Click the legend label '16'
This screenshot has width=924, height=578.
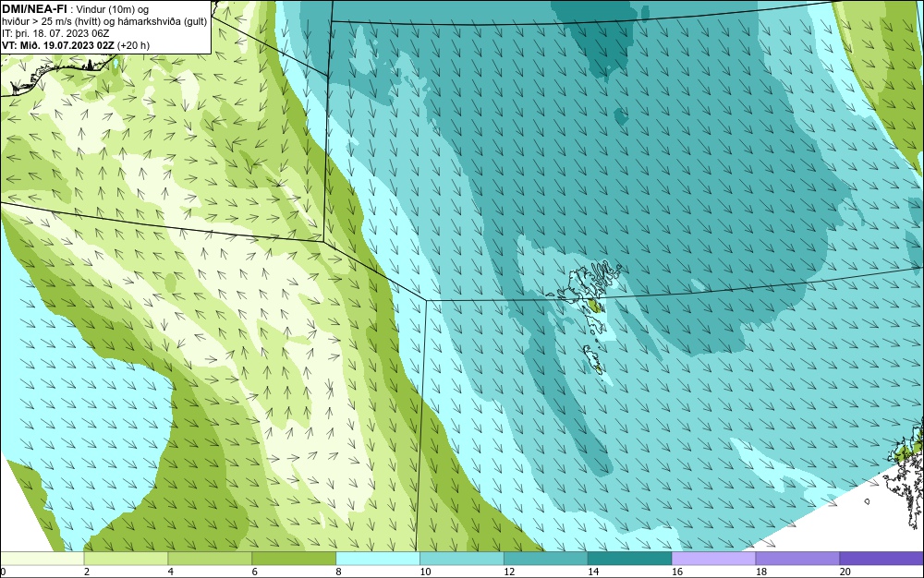pyautogui.click(x=677, y=572)
